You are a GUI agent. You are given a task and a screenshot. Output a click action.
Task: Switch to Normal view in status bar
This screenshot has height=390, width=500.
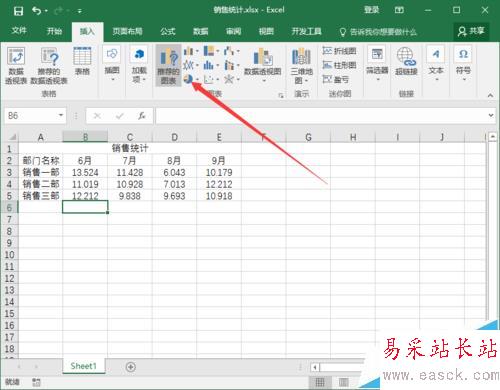(x=320, y=382)
